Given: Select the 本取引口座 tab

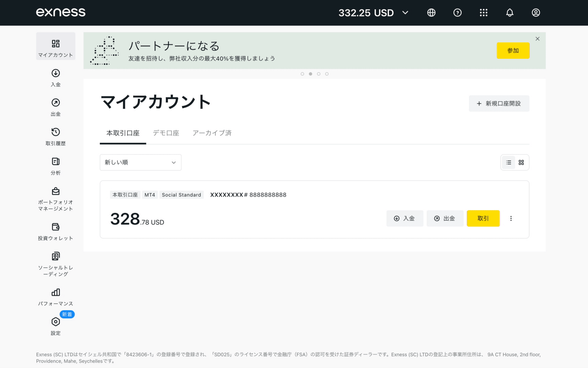Looking at the screenshot, I should [x=123, y=133].
